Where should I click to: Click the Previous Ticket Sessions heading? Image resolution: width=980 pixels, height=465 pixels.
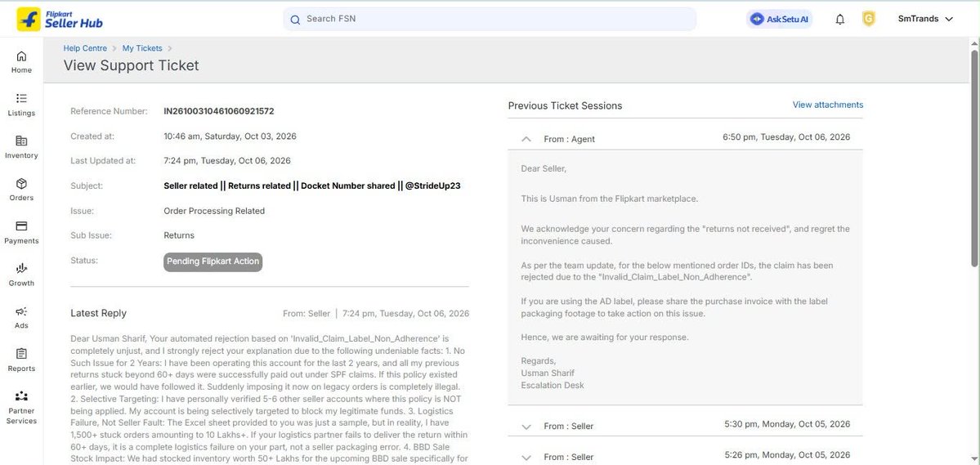(x=565, y=105)
